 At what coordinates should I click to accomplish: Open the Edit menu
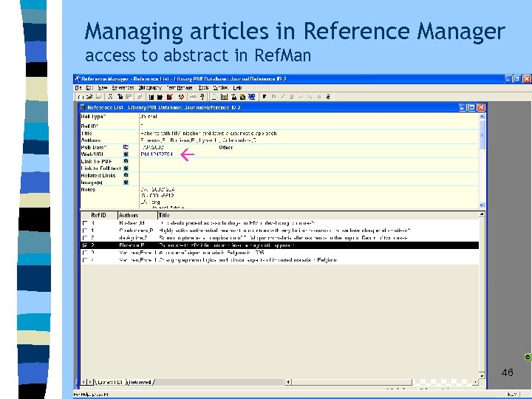[89, 88]
